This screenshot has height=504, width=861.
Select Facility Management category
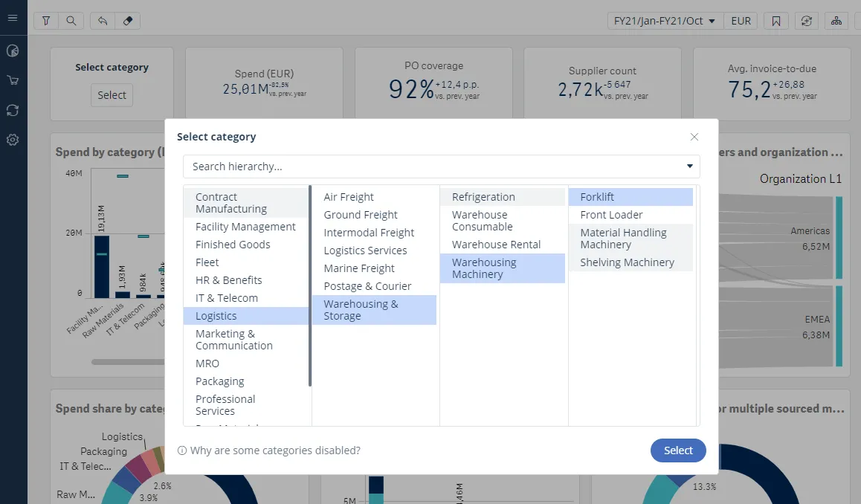(x=245, y=227)
